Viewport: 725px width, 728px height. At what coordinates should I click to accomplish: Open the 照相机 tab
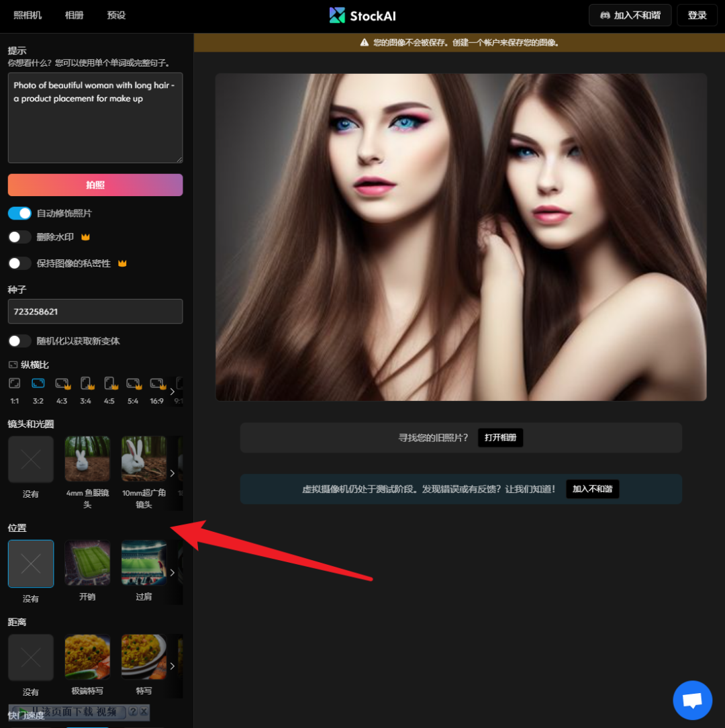[28, 15]
